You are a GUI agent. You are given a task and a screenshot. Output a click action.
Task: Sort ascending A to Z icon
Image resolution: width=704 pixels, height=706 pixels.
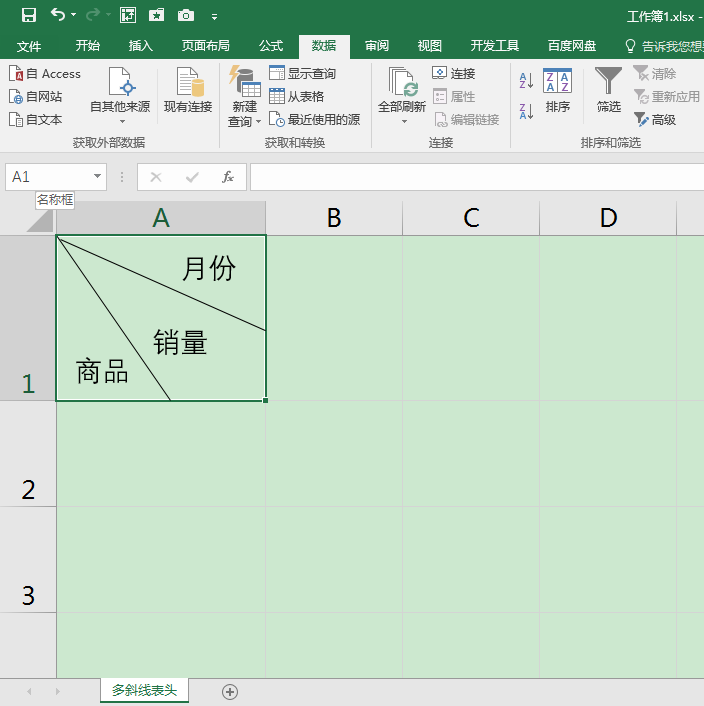[x=527, y=80]
